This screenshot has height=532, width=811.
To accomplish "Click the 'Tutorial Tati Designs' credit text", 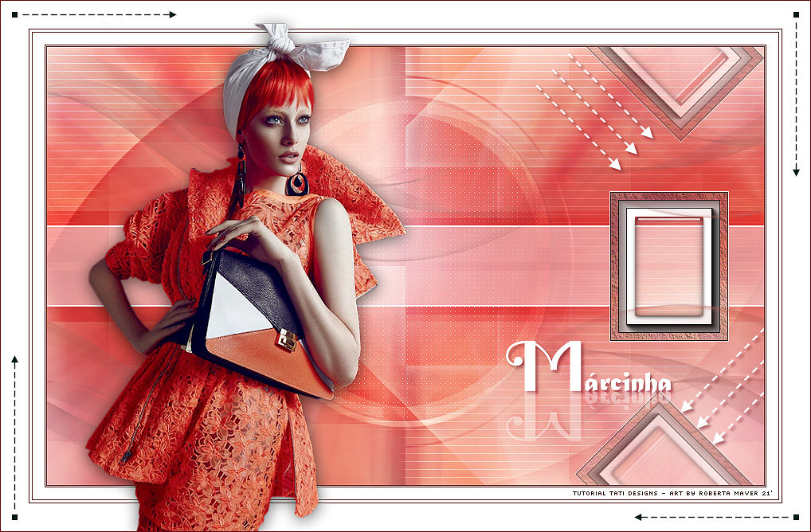I will pyautogui.click(x=615, y=493).
